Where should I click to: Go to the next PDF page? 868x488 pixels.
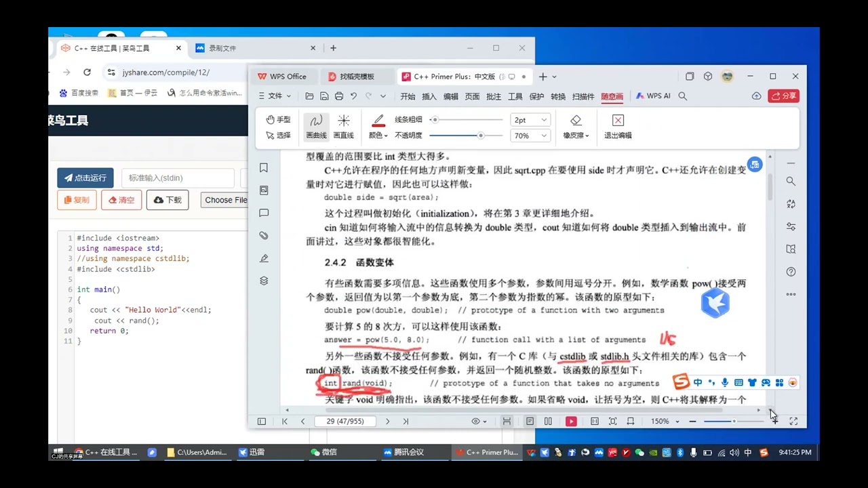[x=388, y=422]
